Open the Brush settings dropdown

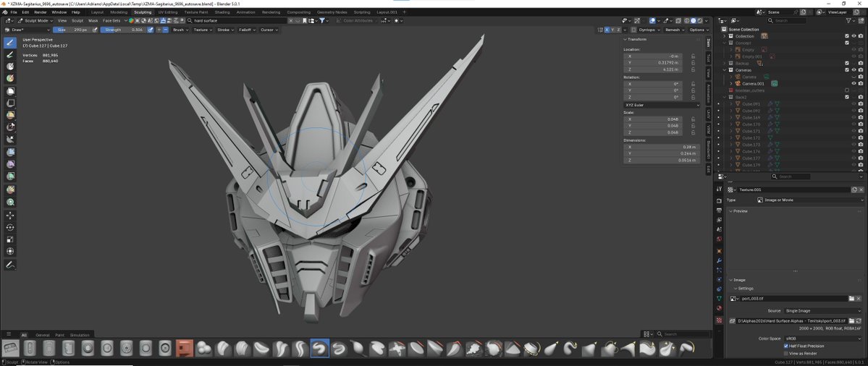click(180, 30)
